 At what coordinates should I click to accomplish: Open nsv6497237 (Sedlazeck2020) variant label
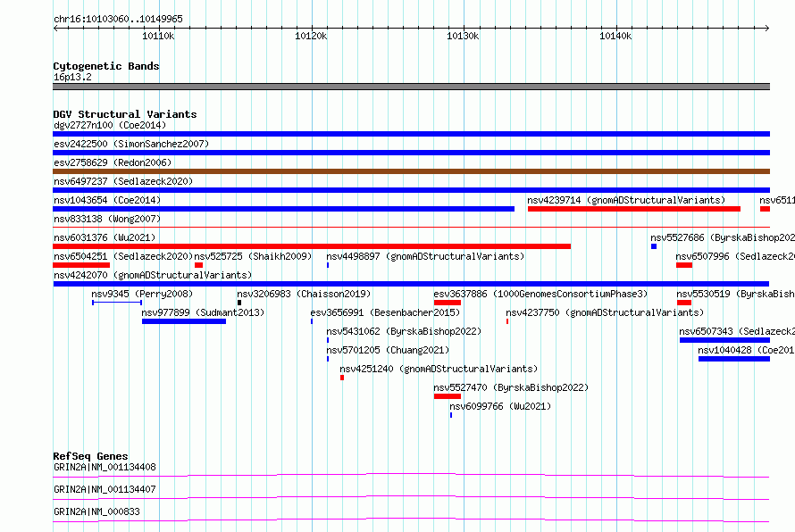[123, 181]
